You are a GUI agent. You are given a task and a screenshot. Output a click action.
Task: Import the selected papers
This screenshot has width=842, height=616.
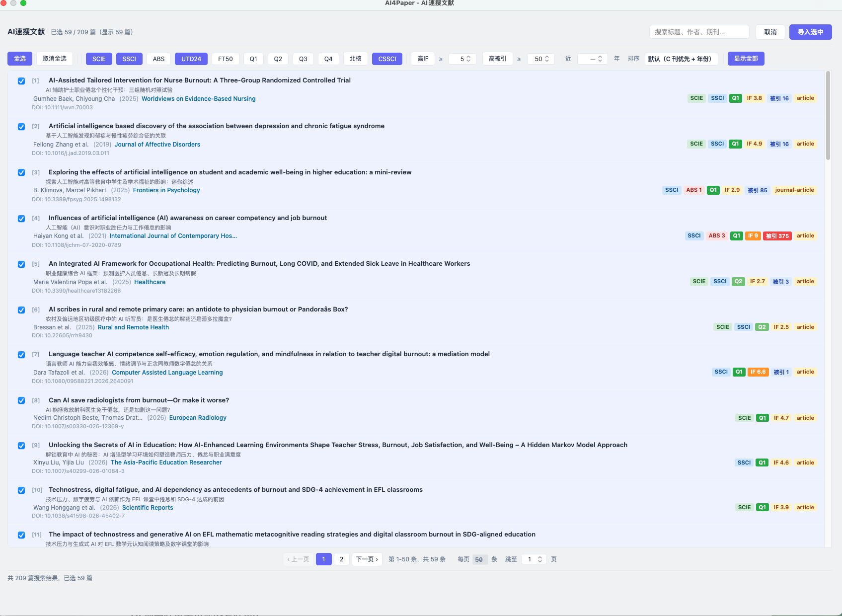(810, 32)
